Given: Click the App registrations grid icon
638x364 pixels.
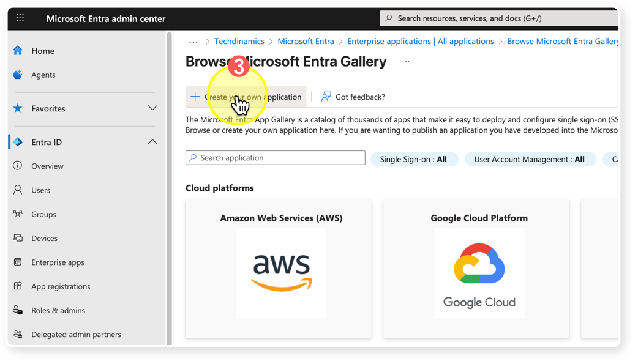Looking at the screenshot, I should click(18, 286).
